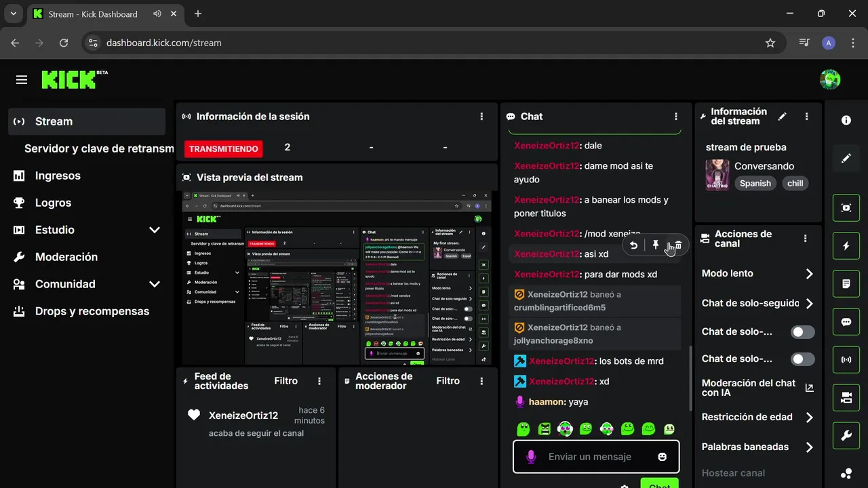Viewport: 868px width, 488px height.
Task: Open Acciones de moderador three-dot menu
Action: tap(481, 381)
